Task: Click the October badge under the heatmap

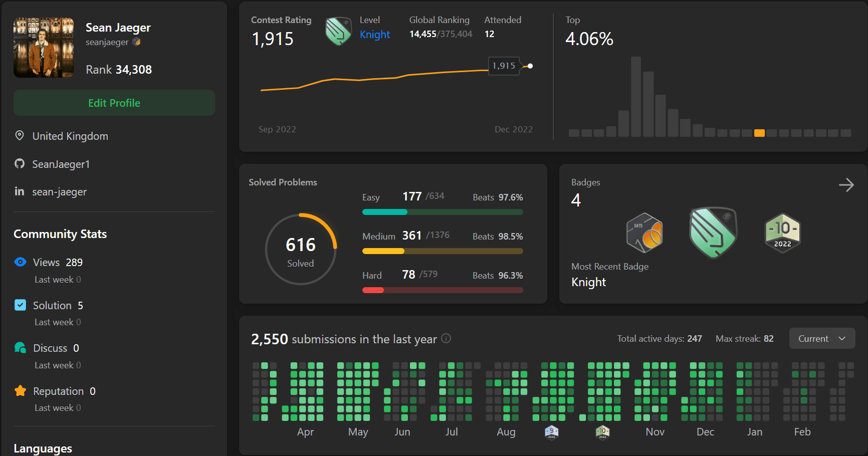Action: click(602, 431)
